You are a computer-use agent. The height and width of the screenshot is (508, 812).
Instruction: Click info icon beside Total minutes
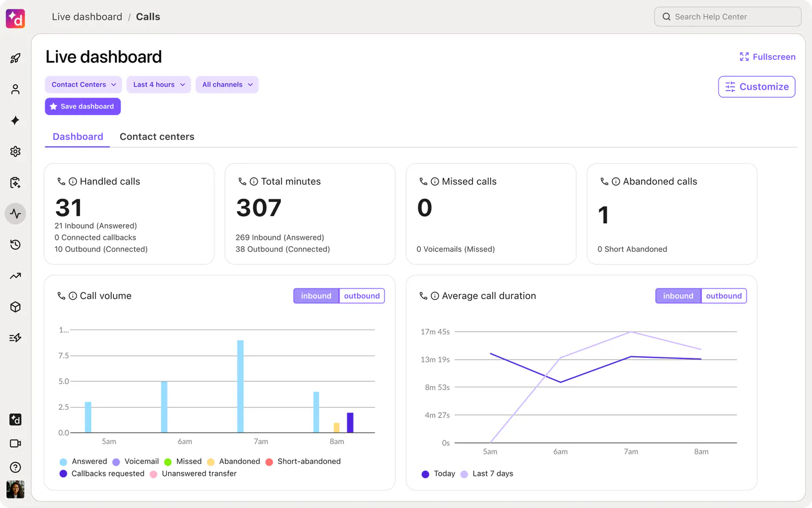(254, 182)
